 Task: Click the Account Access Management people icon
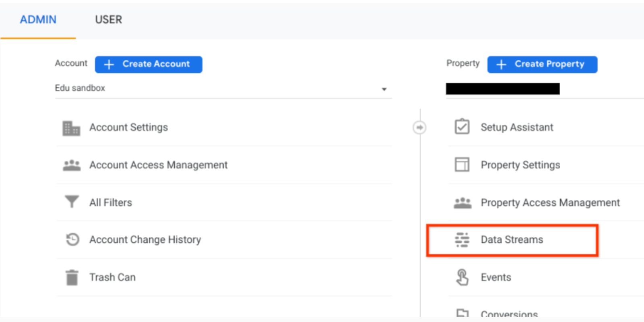point(72,165)
